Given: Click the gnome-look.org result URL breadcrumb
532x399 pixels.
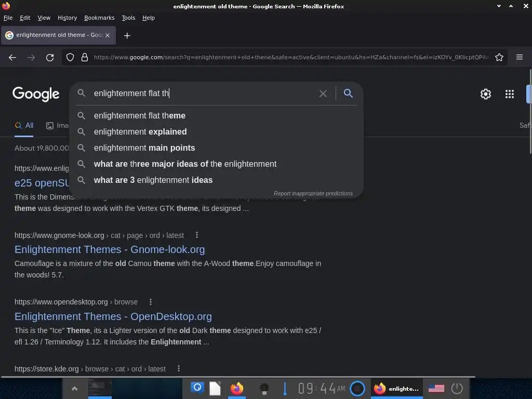Looking at the screenshot, I should point(99,235).
